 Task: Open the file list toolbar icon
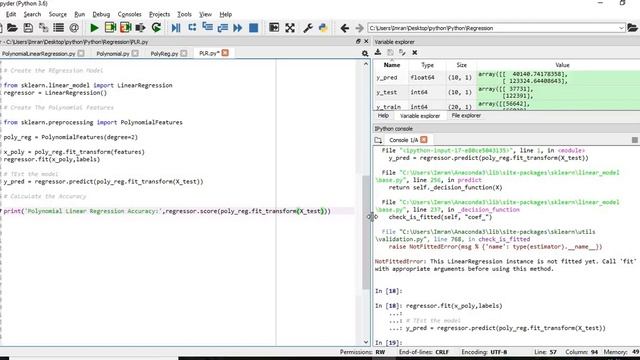point(58,28)
